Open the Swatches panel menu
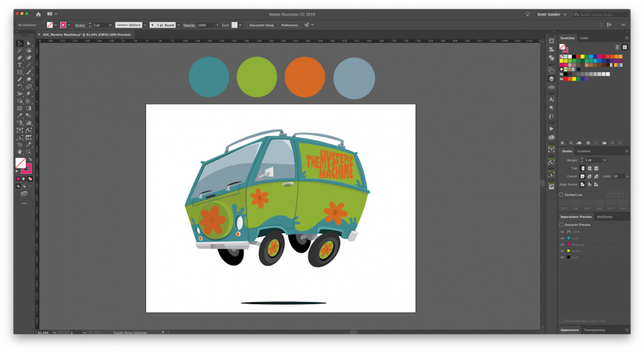Image resolution: width=644 pixels, height=352 pixels. pos(627,38)
